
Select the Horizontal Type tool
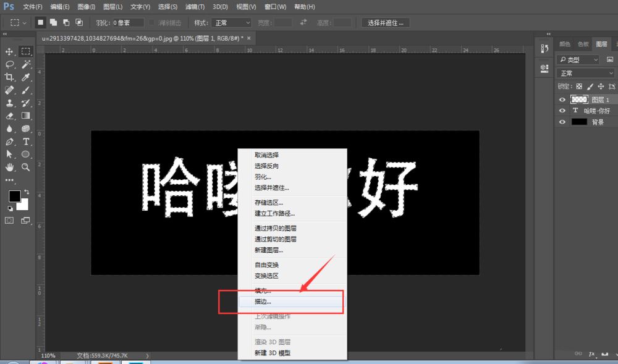pyautogui.click(x=25, y=142)
